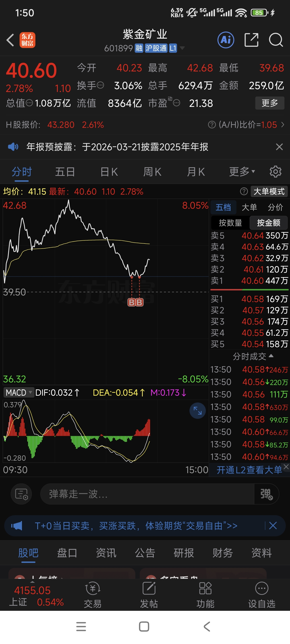Switch to 周K chart tab
The image size is (290, 644).
pos(152,172)
